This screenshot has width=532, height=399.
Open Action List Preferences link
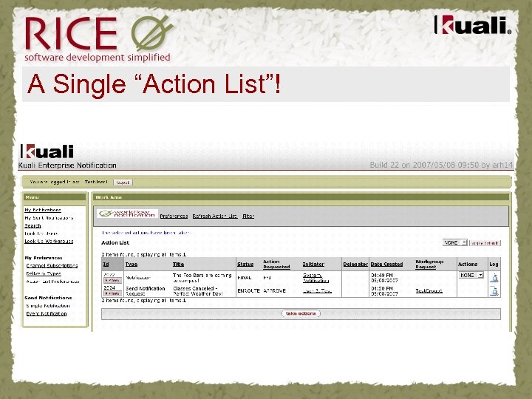(x=52, y=282)
